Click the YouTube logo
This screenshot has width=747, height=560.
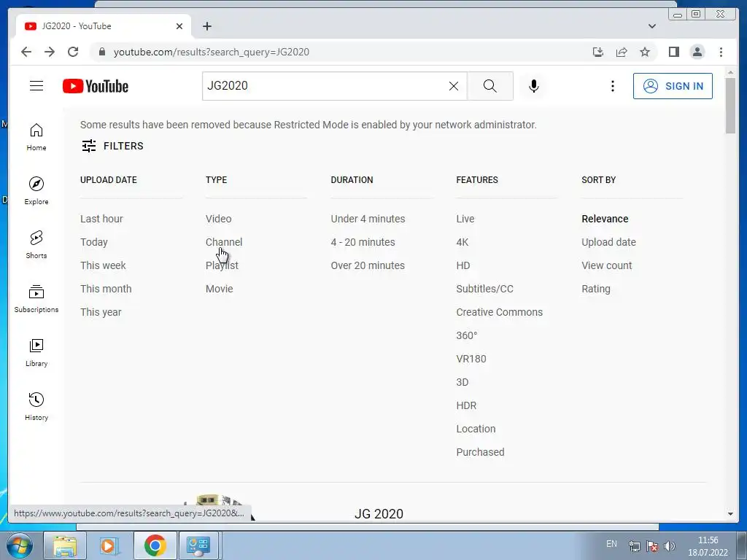click(96, 86)
